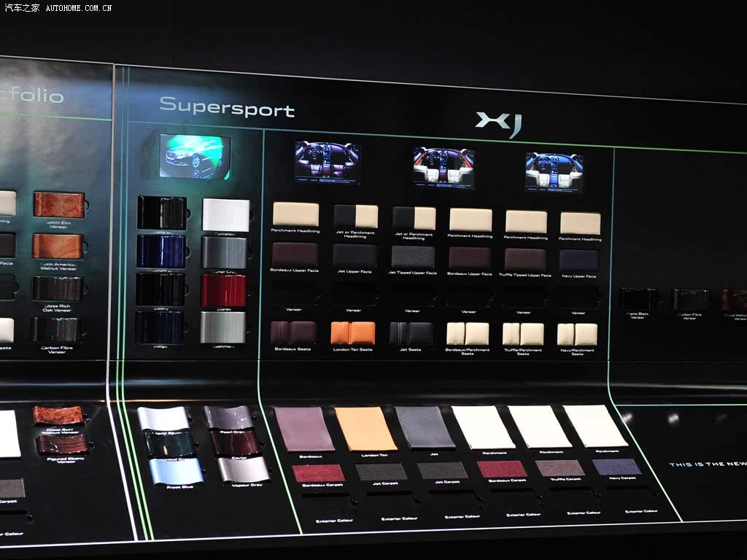747x560 pixels.
Task: Choose the Truffle Carpet swatch
Action: click(x=560, y=467)
